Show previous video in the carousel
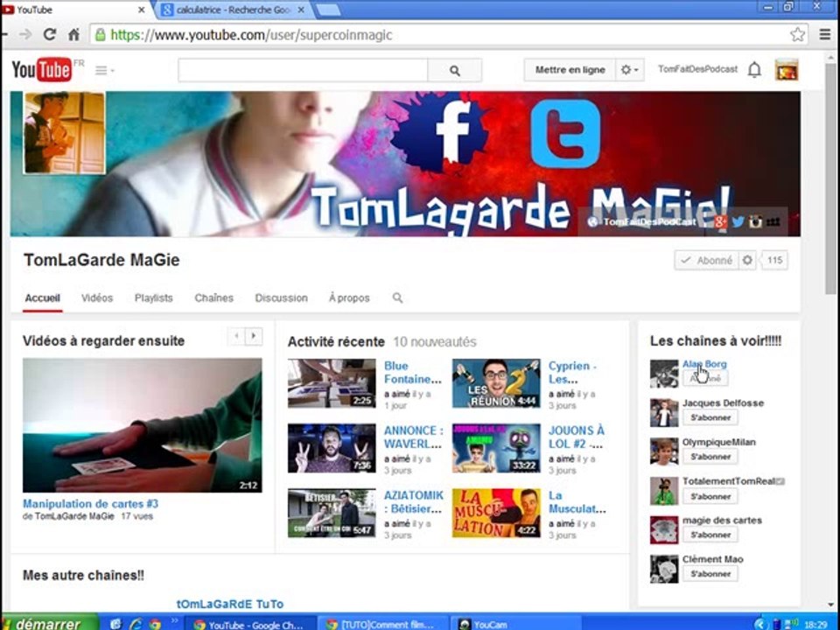Viewport: 840px width, 630px height. click(236, 336)
